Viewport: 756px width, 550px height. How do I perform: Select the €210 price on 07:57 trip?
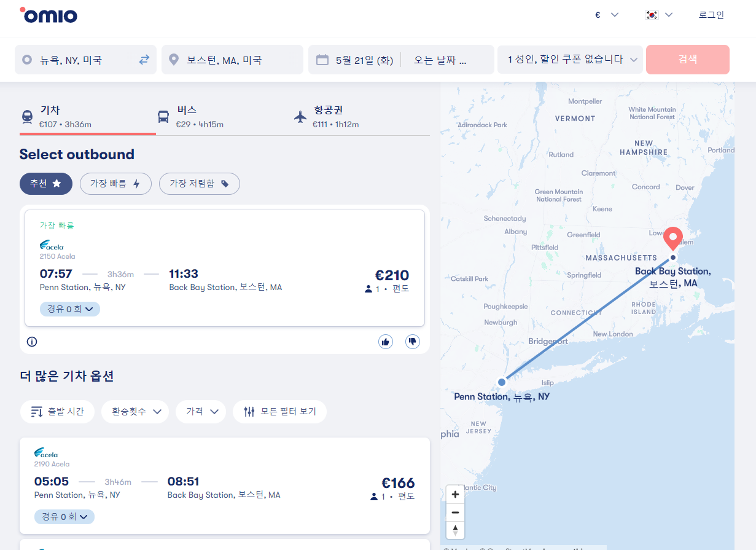392,275
